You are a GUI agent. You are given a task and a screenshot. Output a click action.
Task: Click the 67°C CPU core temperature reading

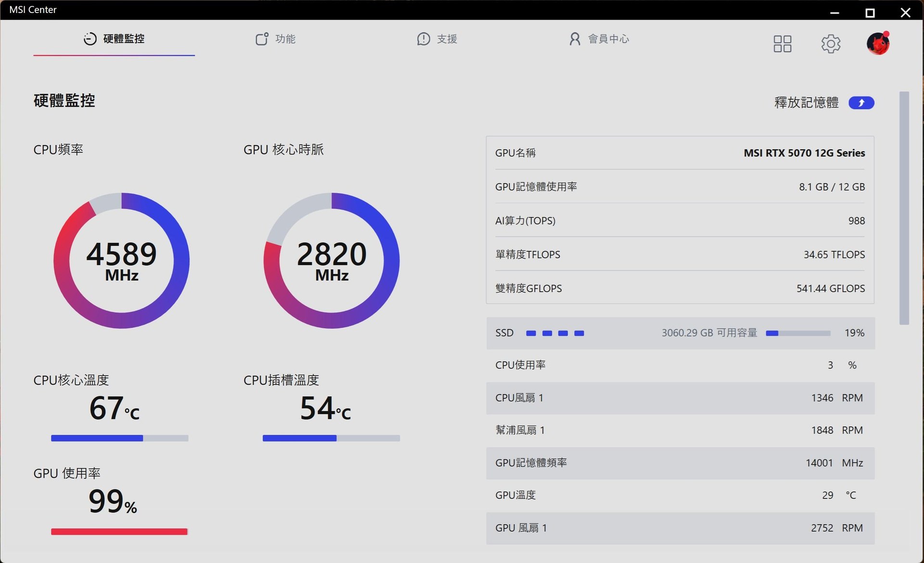(115, 408)
